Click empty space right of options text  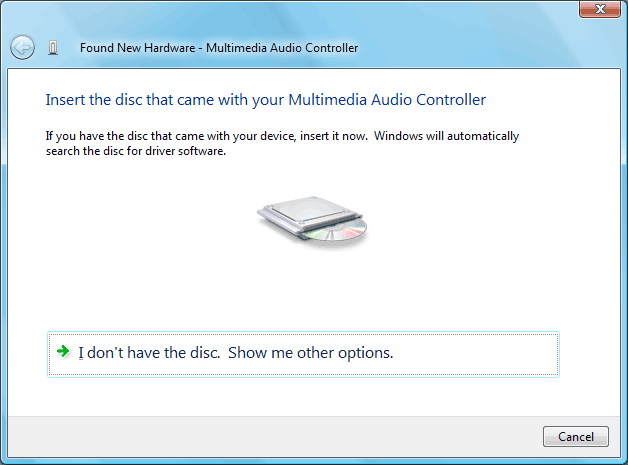(475, 354)
